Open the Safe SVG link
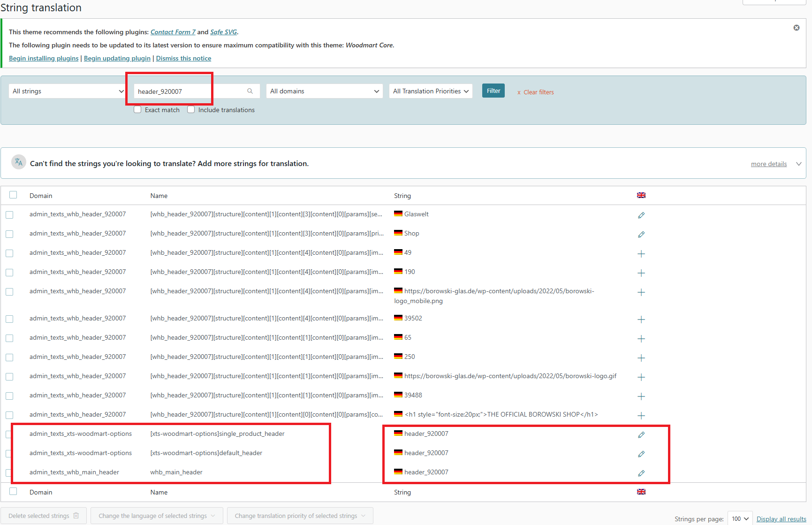812x525 pixels. click(223, 32)
